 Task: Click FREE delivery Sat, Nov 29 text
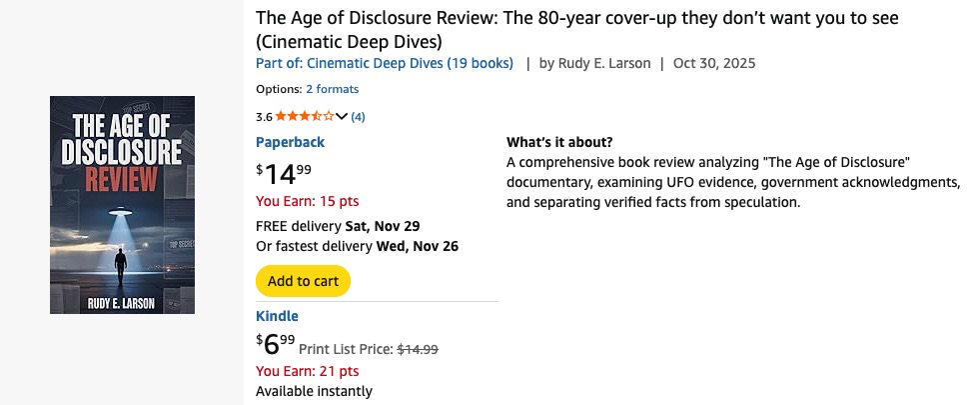tap(338, 225)
